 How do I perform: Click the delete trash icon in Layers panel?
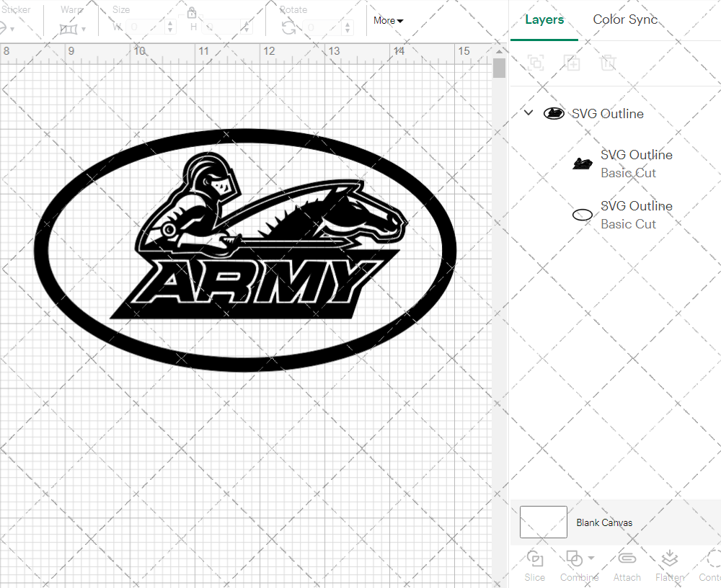(609, 63)
